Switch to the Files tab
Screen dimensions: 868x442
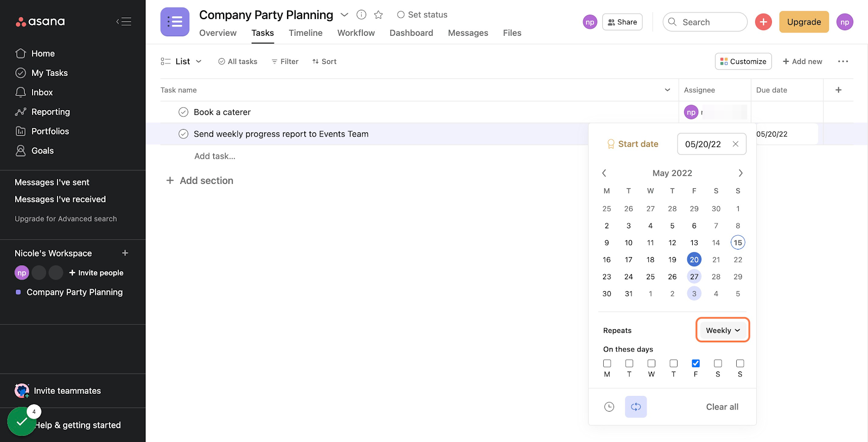tap(512, 33)
